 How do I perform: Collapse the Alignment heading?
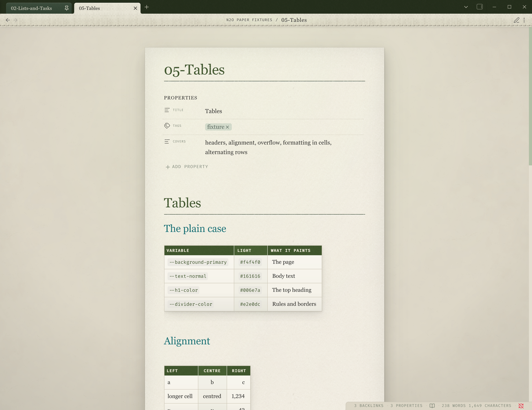click(187, 341)
